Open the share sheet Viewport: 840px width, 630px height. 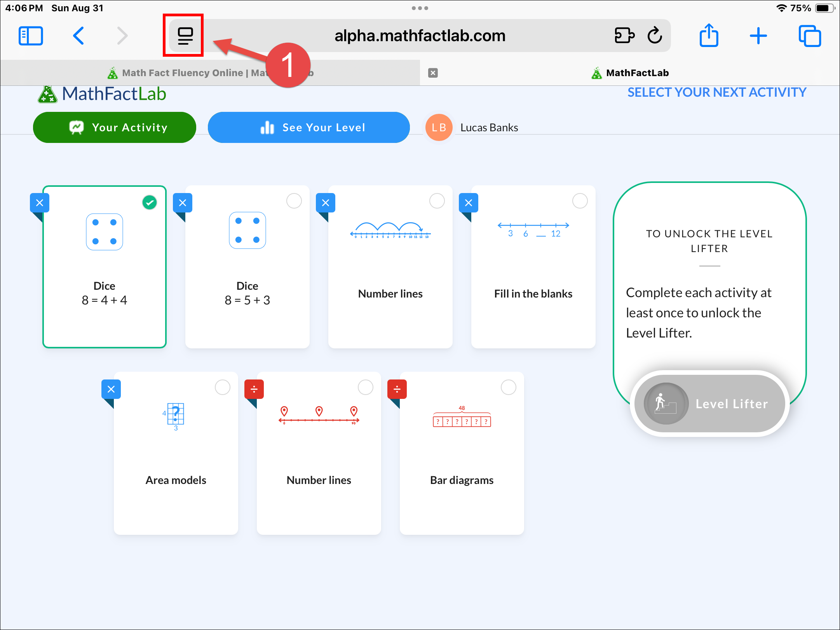click(709, 36)
